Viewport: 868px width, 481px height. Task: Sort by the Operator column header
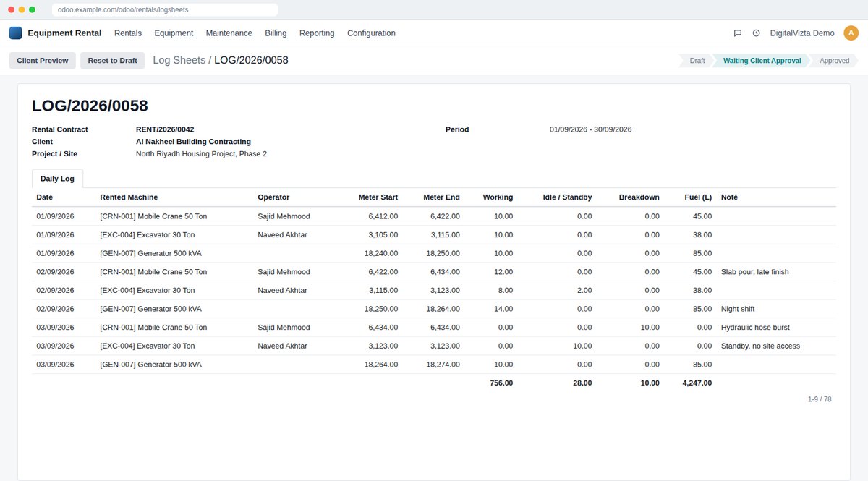[273, 197]
